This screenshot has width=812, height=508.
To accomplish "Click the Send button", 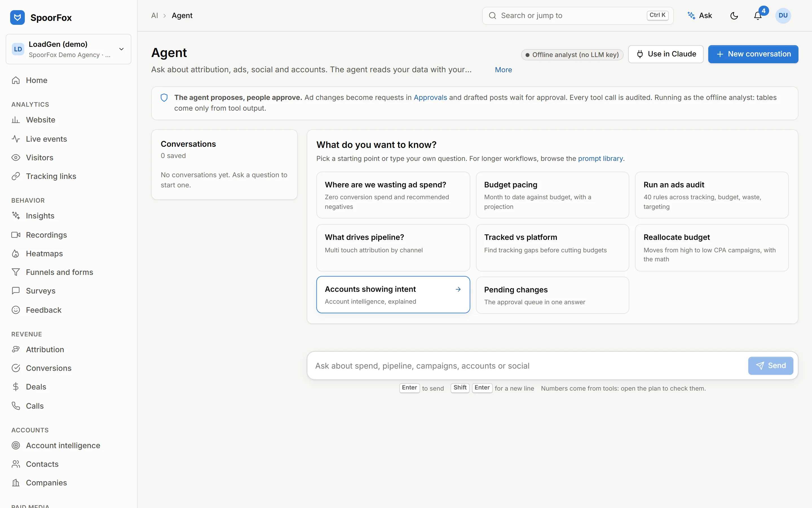I will [x=771, y=365].
